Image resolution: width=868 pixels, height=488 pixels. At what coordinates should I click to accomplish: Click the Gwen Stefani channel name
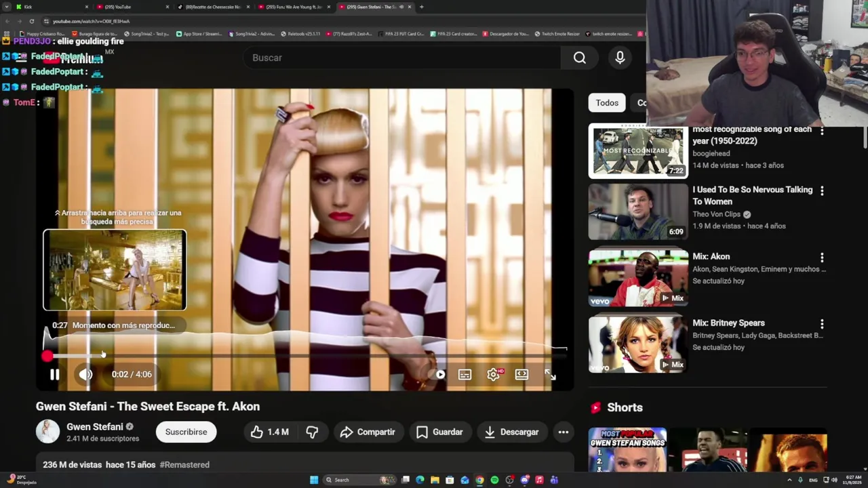[94, 426]
